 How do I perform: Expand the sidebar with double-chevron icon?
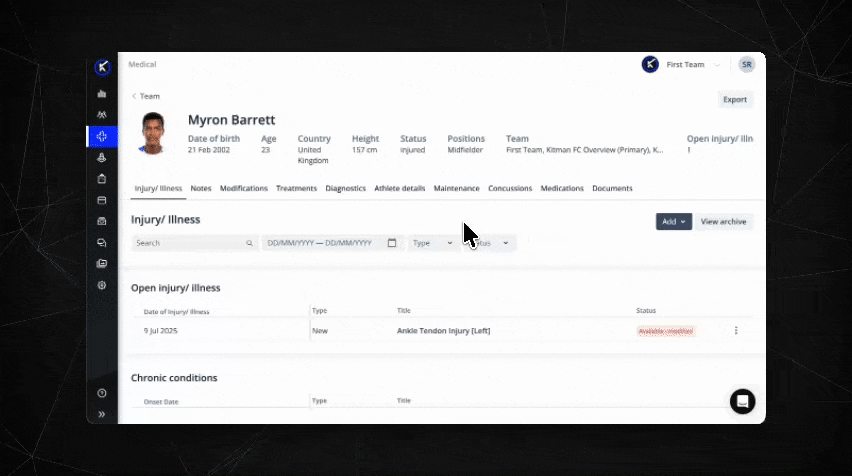point(102,413)
